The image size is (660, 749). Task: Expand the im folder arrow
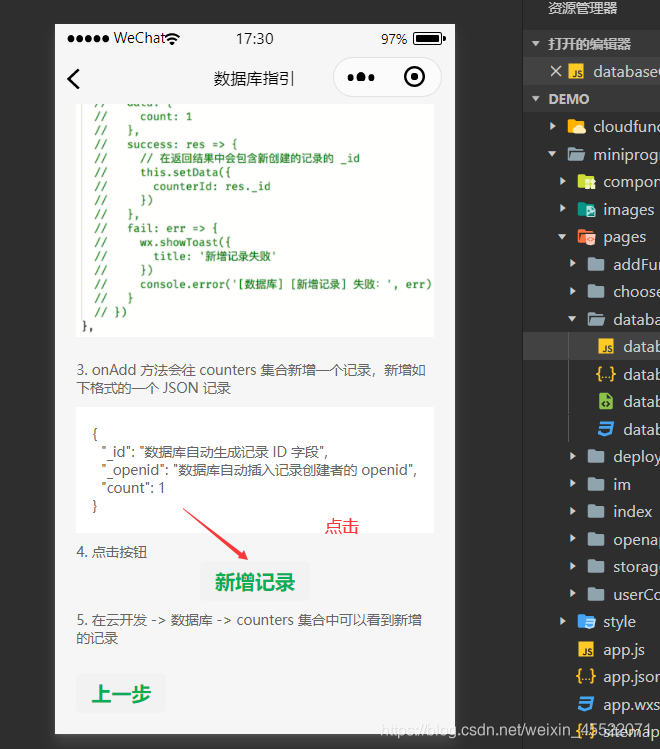tap(573, 483)
